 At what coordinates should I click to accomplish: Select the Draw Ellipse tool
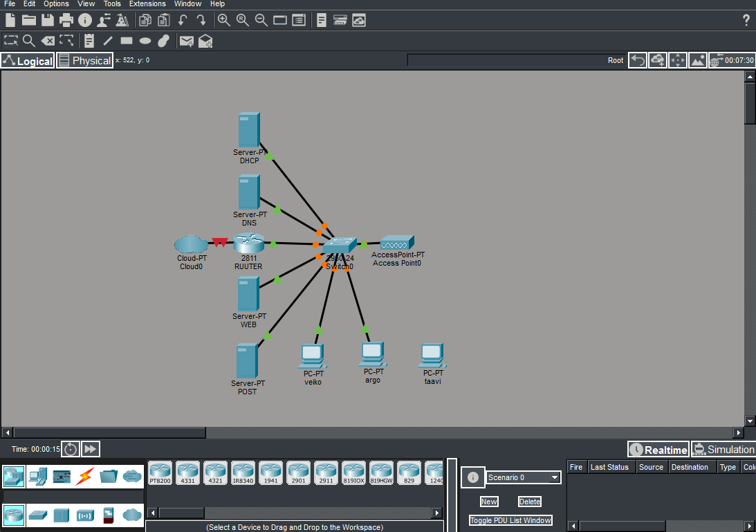pyautogui.click(x=145, y=41)
